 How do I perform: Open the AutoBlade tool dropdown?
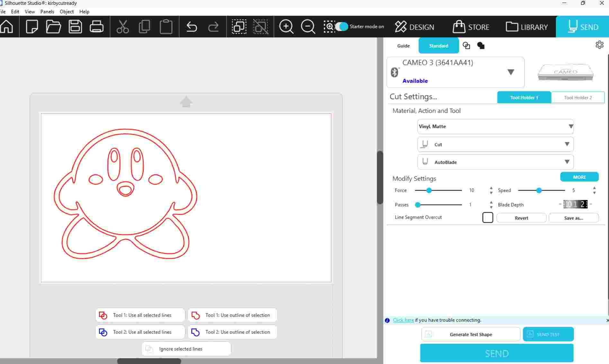point(495,162)
